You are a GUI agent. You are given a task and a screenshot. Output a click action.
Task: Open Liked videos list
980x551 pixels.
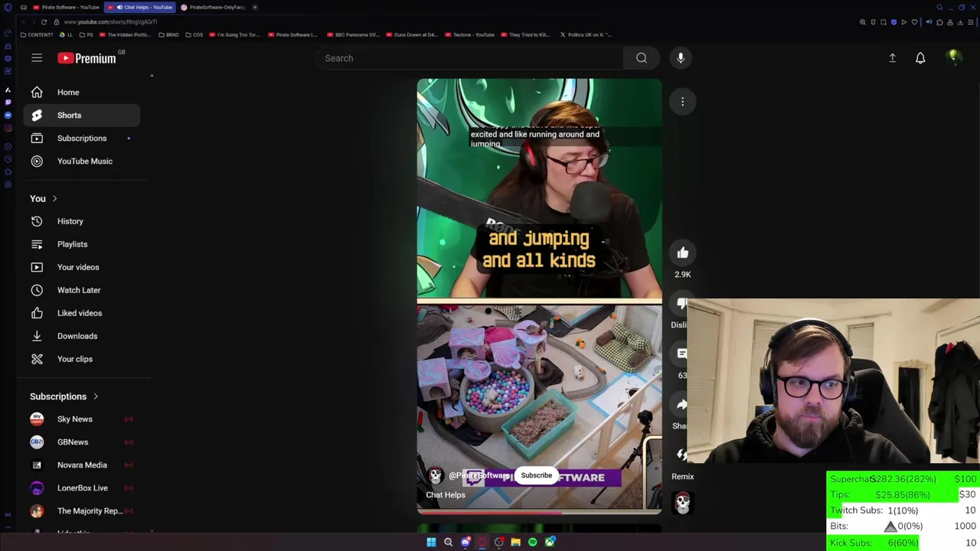tap(82, 313)
